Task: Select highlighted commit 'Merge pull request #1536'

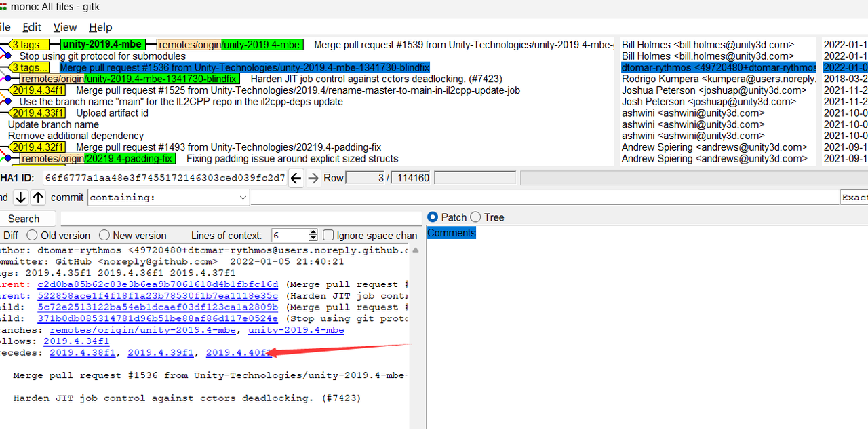Action: pyautogui.click(x=244, y=68)
